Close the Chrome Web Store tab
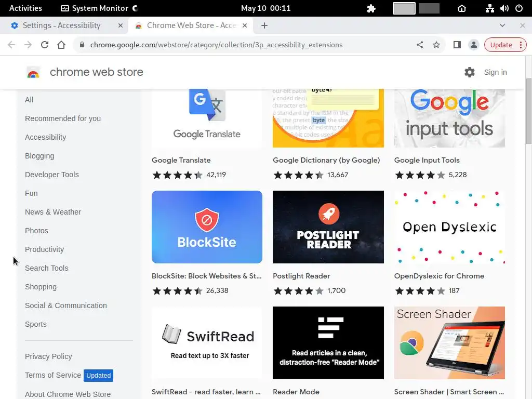532x399 pixels. point(245,25)
